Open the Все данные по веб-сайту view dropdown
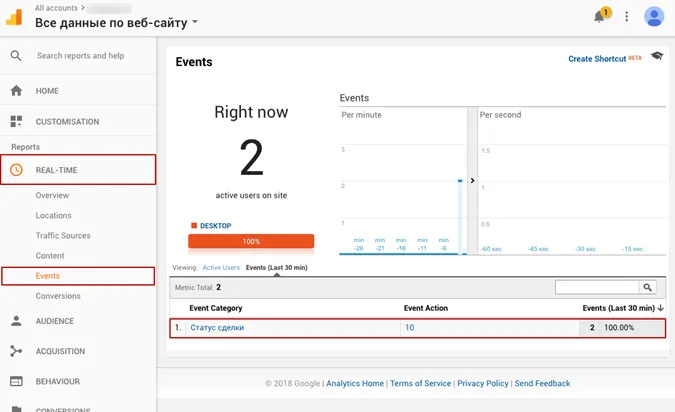 pos(116,22)
